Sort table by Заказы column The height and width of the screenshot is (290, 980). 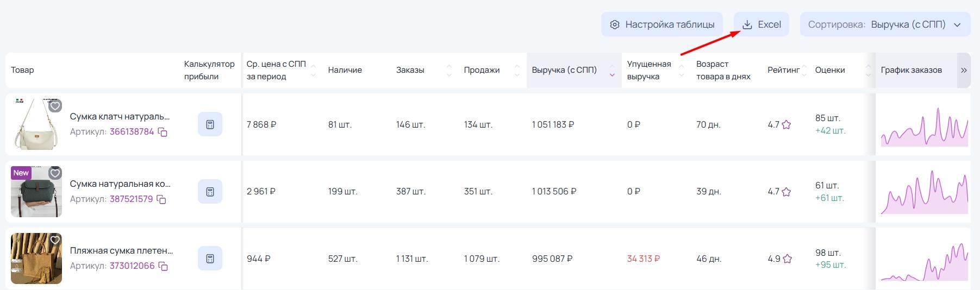[x=449, y=71]
